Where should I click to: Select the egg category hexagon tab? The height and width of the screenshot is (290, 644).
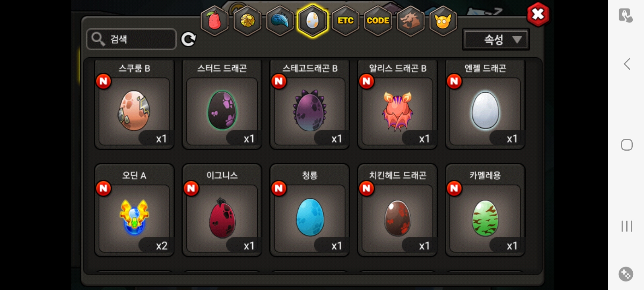[x=313, y=21]
